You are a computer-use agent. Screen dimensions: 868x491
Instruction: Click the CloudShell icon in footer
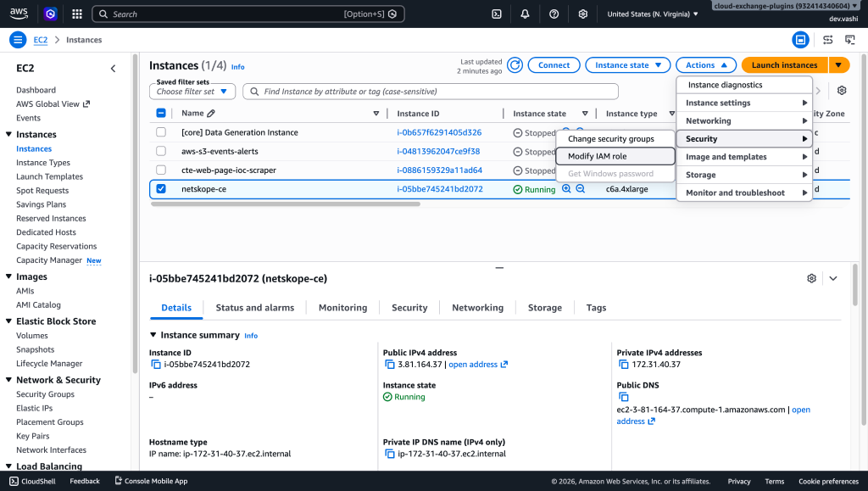pyautogui.click(x=14, y=481)
